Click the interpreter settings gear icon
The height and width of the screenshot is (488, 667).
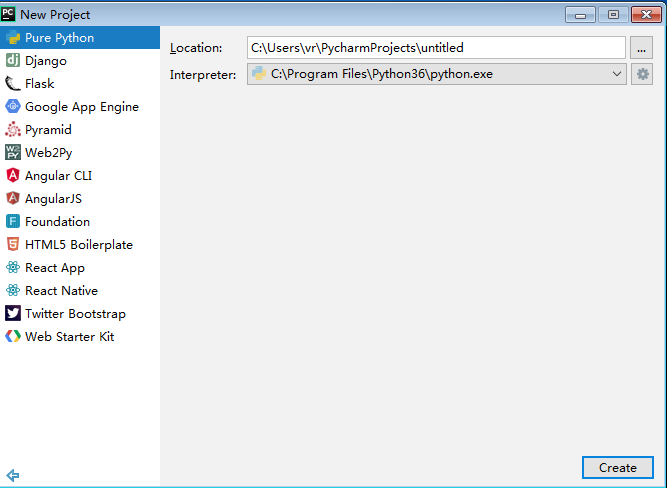pyautogui.click(x=642, y=74)
